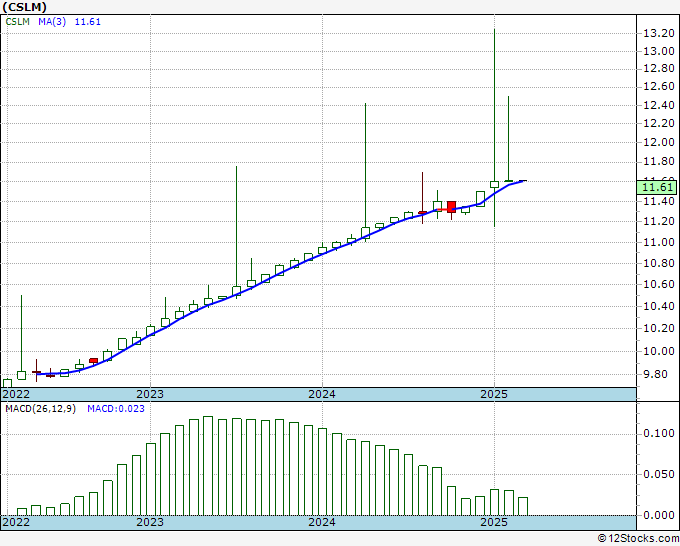Viewport: 680px width, 546px height.
Task: Click the tallest MACD histogram bar
Action: (208, 466)
